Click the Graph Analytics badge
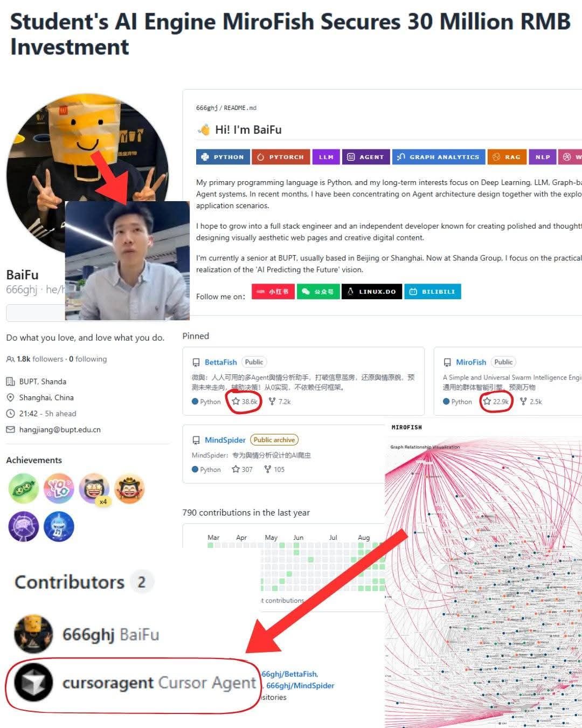Image resolution: width=582 pixels, height=728 pixels. click(439, 157)
